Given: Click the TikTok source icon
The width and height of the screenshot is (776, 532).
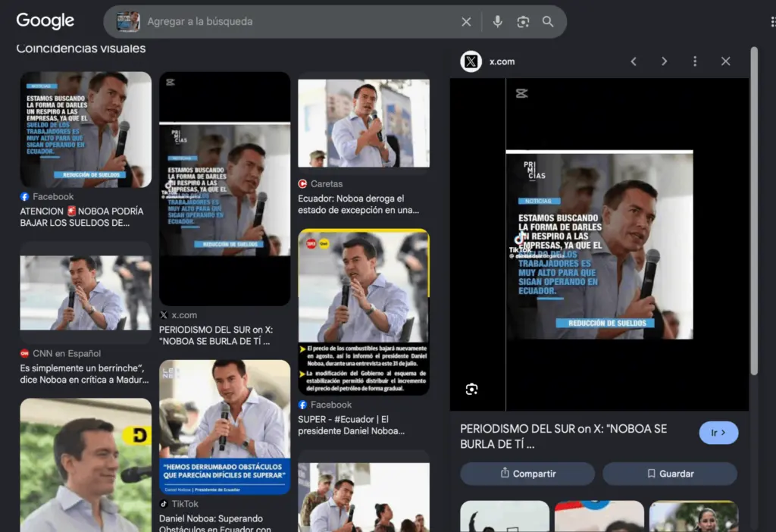Looking at the screenshot, I should (164, 504).
